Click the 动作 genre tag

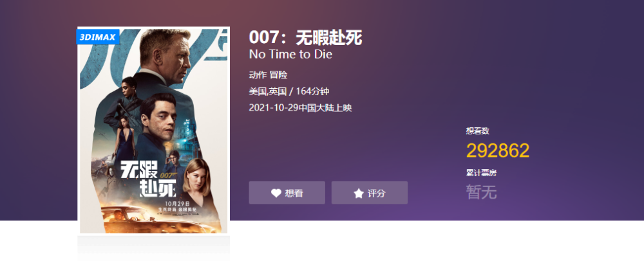click(258, 75)
